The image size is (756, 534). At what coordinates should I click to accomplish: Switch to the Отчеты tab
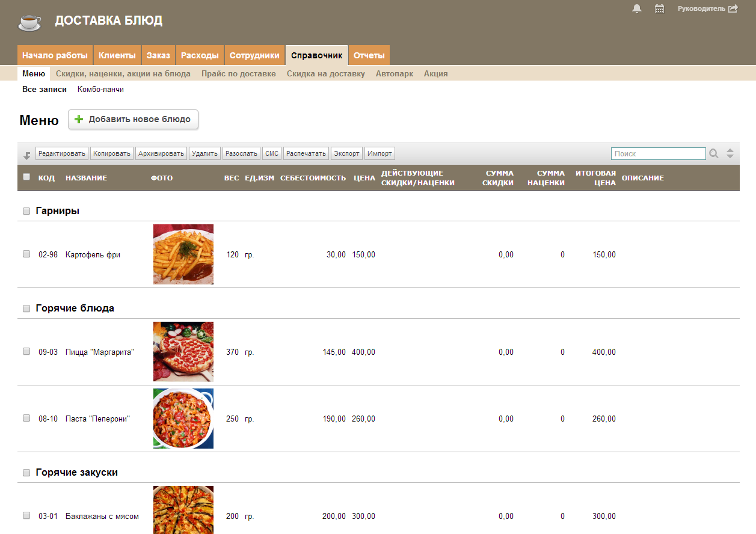[x=369, y=55]
